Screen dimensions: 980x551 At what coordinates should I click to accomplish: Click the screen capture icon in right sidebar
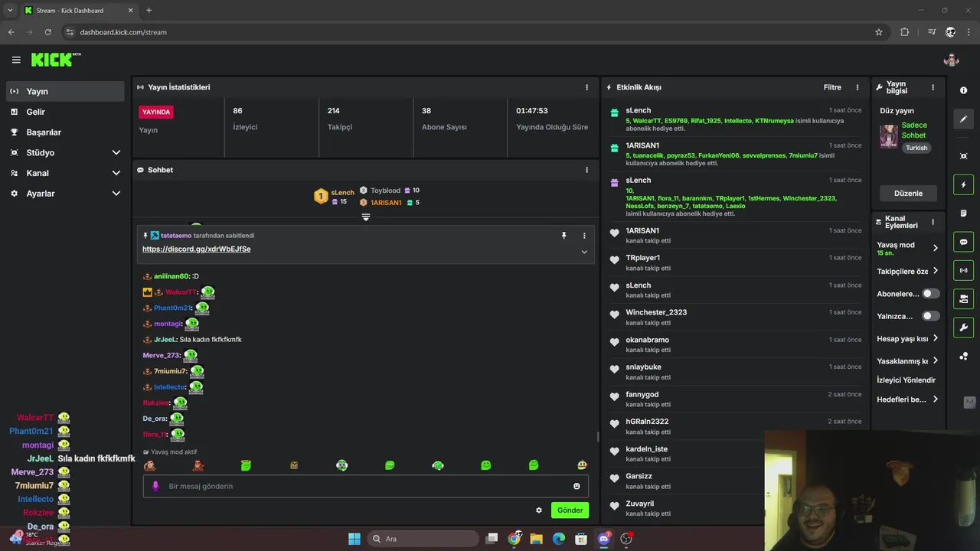point(963,156)
